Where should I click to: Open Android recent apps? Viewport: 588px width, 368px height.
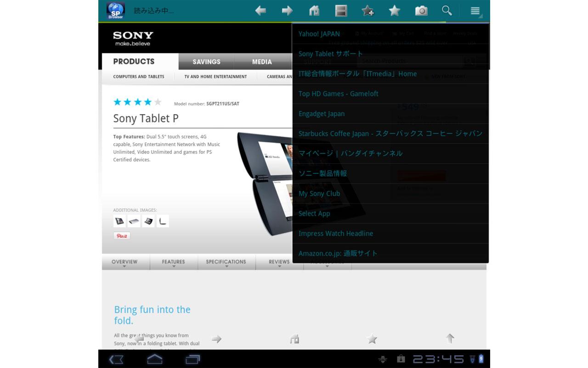[x=193, y=359]
